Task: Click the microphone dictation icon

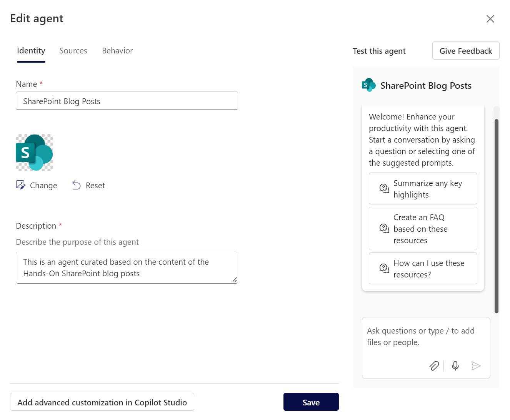Action: pos(455,366)
